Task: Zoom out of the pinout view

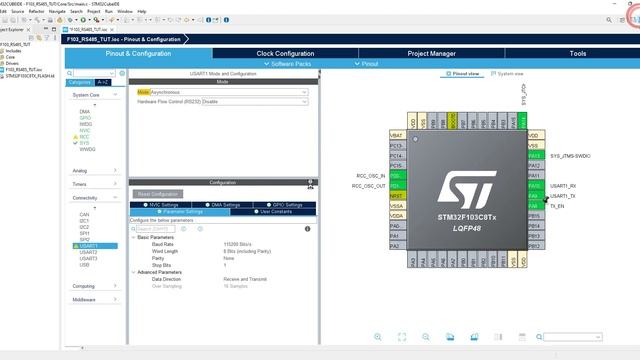Action: 426,337
